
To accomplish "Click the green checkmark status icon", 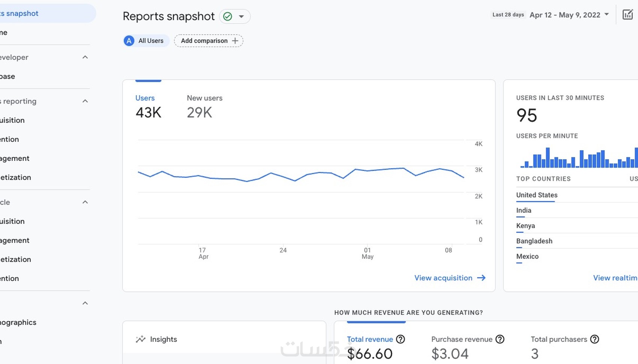I will [227, 17].
